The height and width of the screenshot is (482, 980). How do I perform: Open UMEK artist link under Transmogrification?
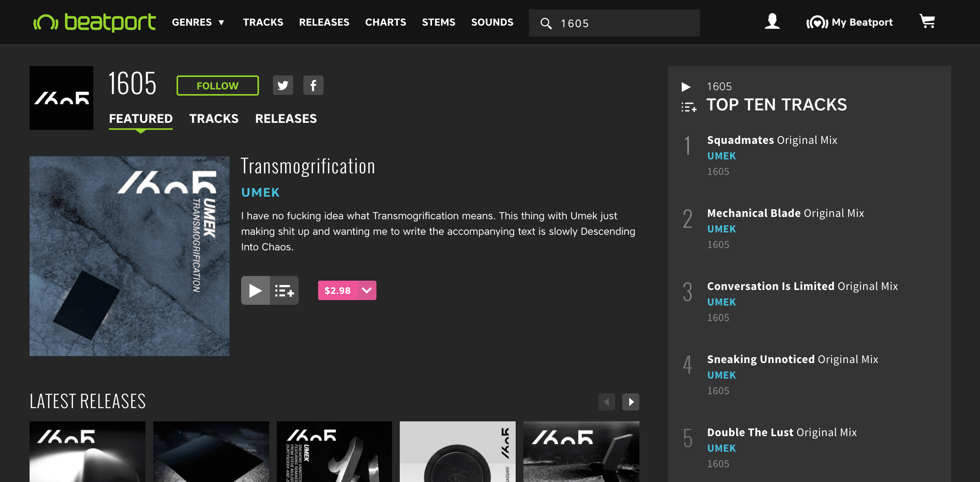click(x=260, y=192)
